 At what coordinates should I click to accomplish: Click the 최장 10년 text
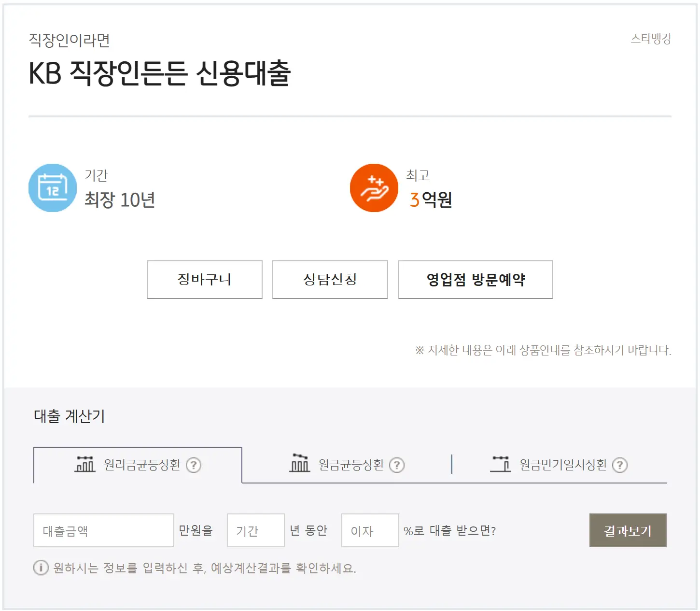point(120,199)
